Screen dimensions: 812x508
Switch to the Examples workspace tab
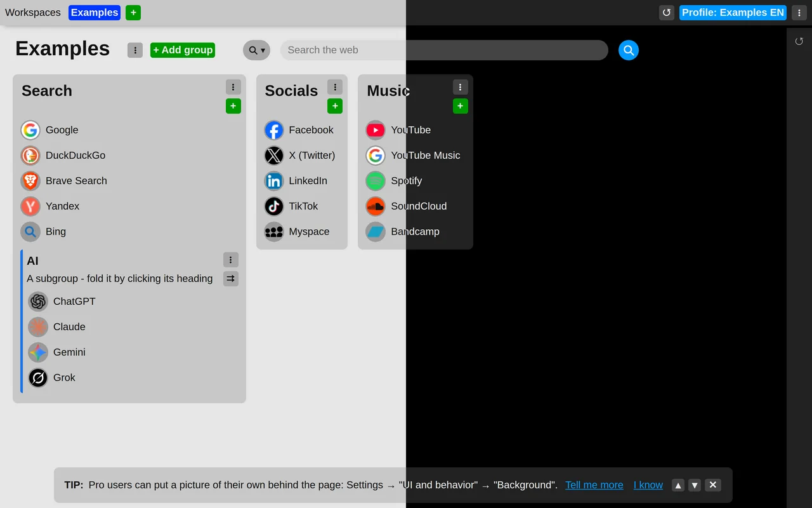(x=95, y=13)
